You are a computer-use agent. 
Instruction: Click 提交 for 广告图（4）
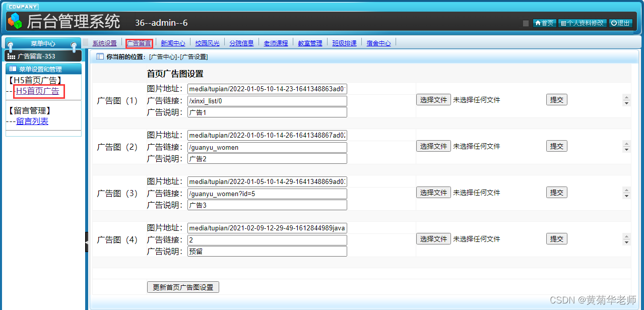556,239
